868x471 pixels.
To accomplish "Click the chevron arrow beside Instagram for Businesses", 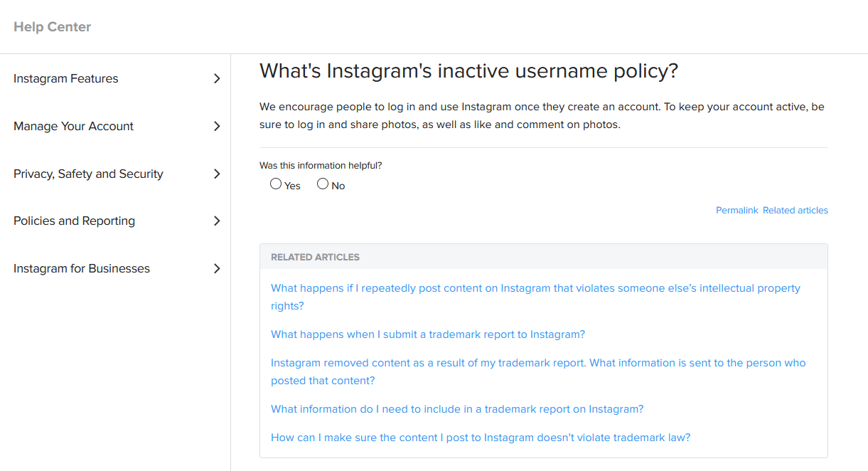I will pyautogui.click(x=218, y=269).
